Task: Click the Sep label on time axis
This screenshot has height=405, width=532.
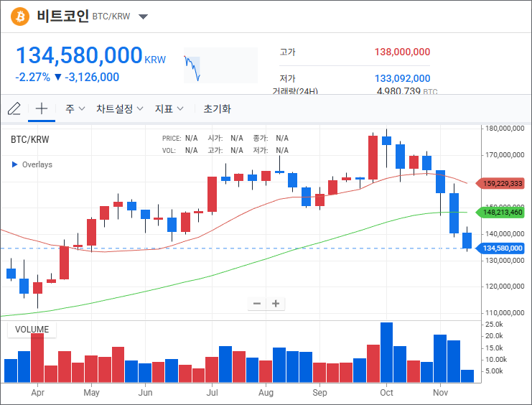Action: point(319,393)
